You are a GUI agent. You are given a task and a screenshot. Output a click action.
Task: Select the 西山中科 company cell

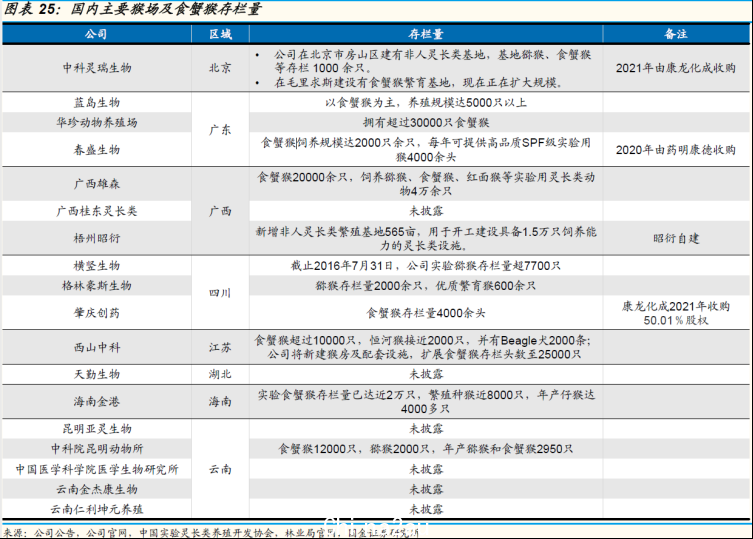[x=97, y=347]
